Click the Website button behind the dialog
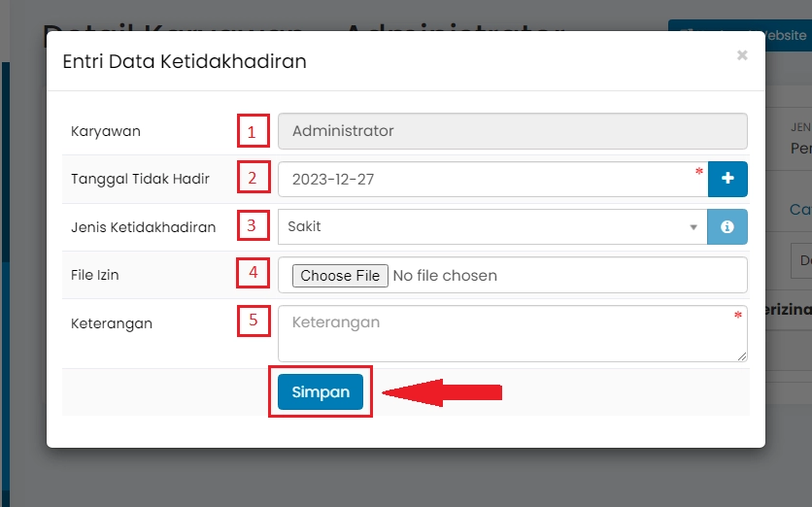The height and width of the screenshot is (507, 812). tap(785, 36)
